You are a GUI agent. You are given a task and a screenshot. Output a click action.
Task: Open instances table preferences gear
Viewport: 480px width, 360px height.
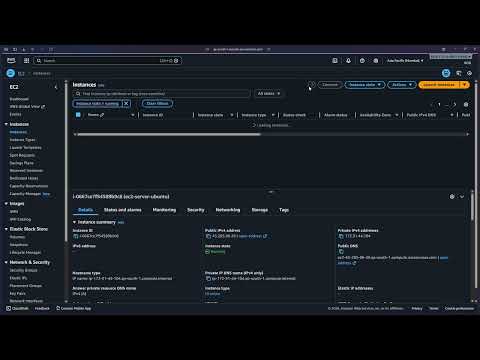(466, 104)
